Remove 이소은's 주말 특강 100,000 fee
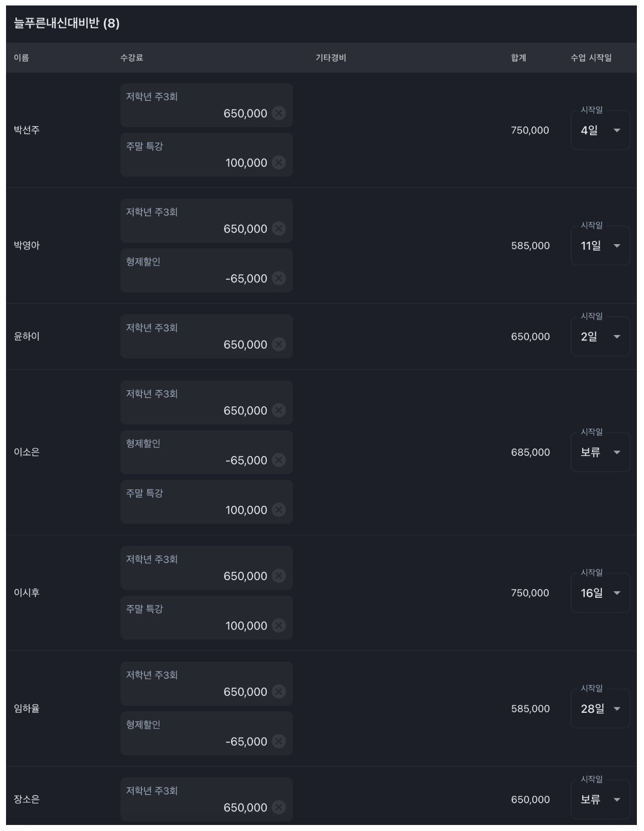This screenshot has width=644, height=831. tap(279, 510)
